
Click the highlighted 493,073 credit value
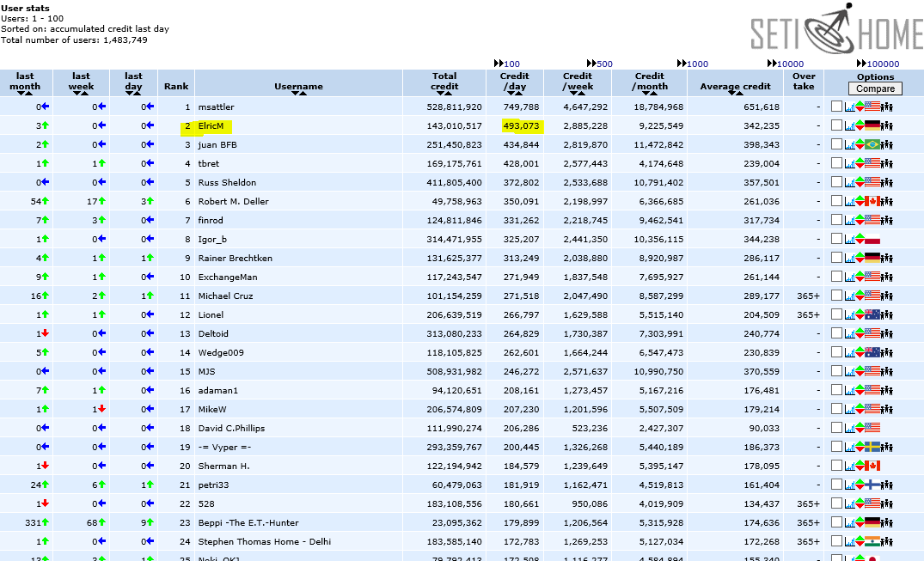521,126
